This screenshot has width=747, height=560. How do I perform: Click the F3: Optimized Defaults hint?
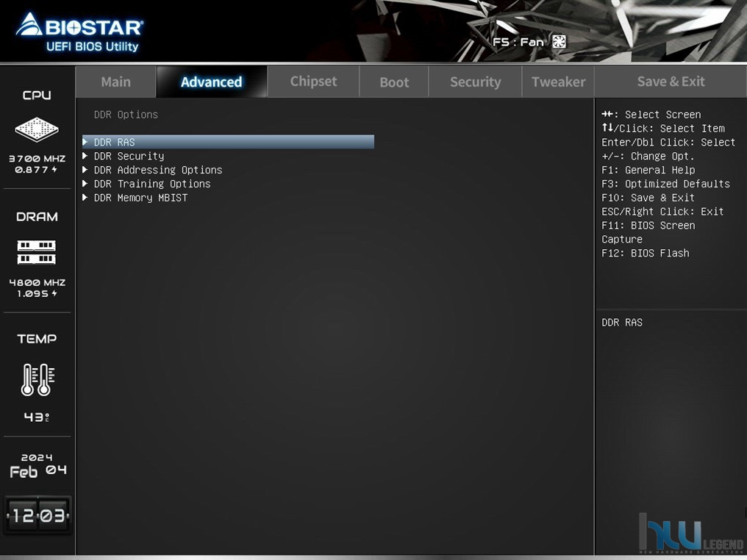click(665, 184)
